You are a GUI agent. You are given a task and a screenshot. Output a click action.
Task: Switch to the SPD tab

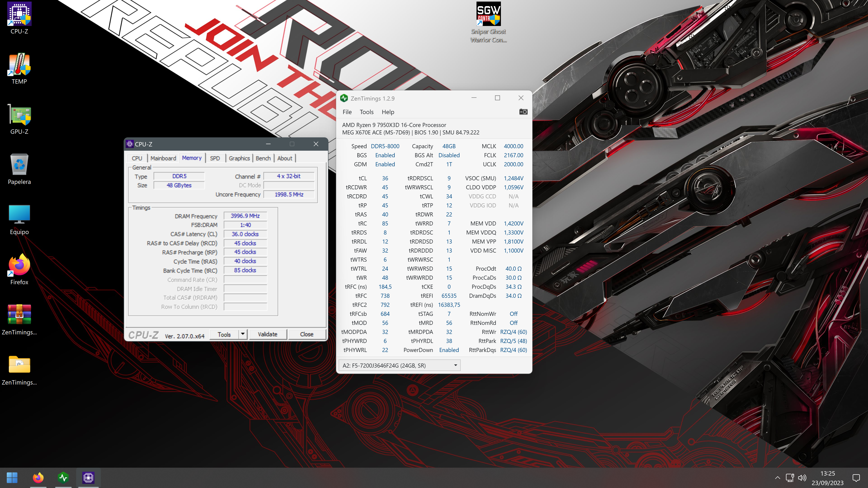[215, 158]
